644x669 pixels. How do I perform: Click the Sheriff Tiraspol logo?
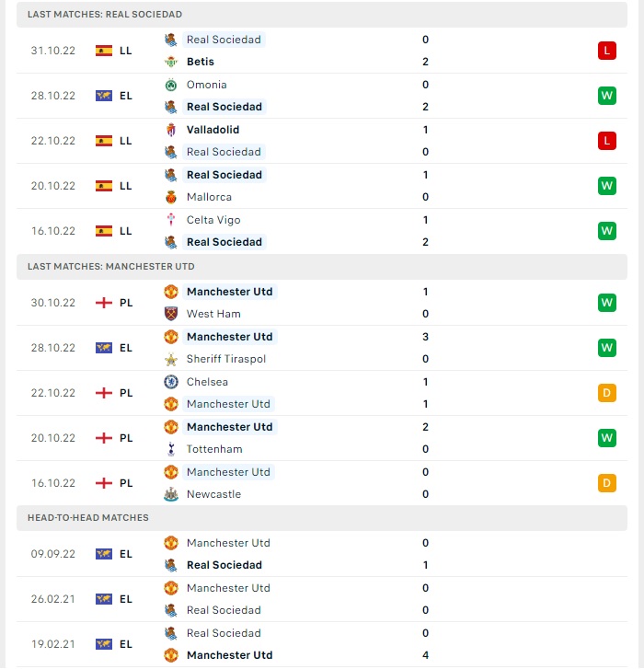[171, 359]
